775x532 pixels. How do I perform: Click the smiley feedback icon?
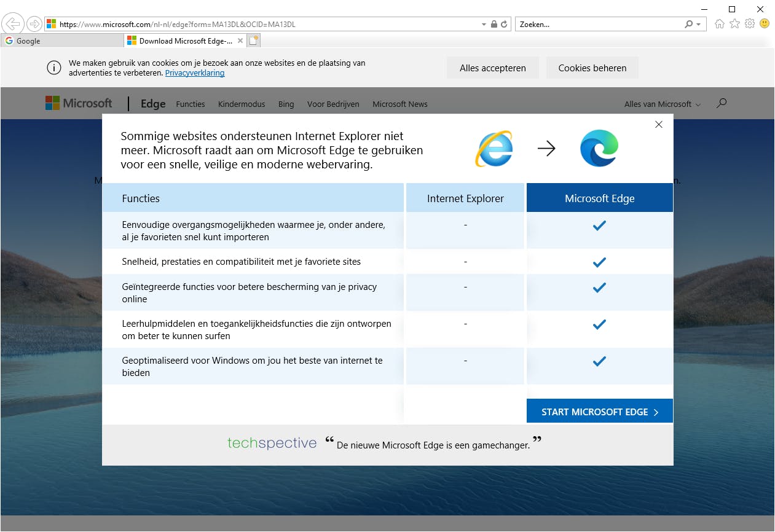point(765,23)
